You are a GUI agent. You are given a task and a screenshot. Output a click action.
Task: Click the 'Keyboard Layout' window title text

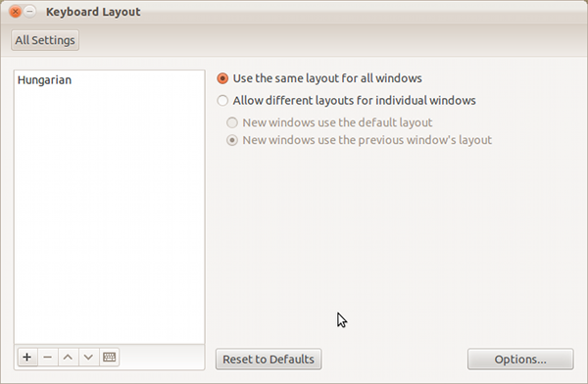coord(93,12)
